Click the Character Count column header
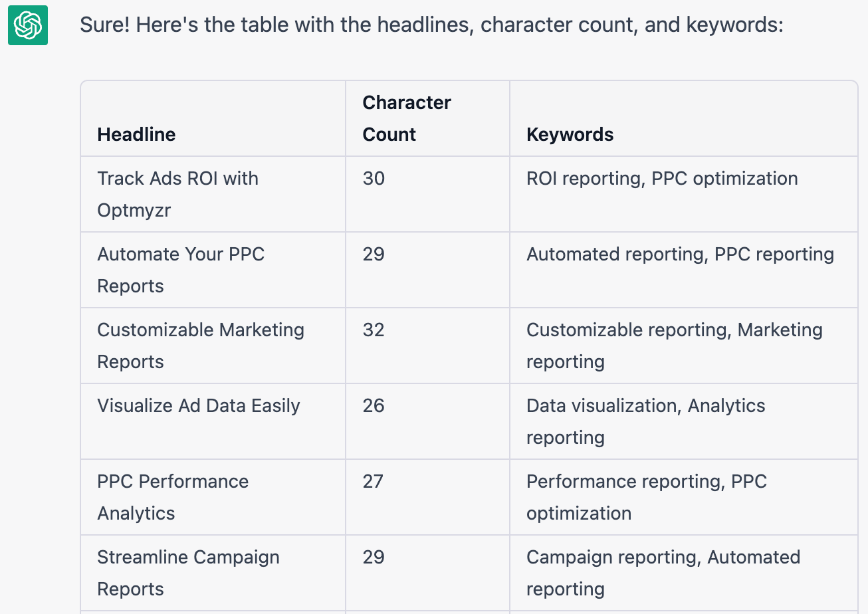This screenshot has height=614, width=868. [x=406, y=118]
